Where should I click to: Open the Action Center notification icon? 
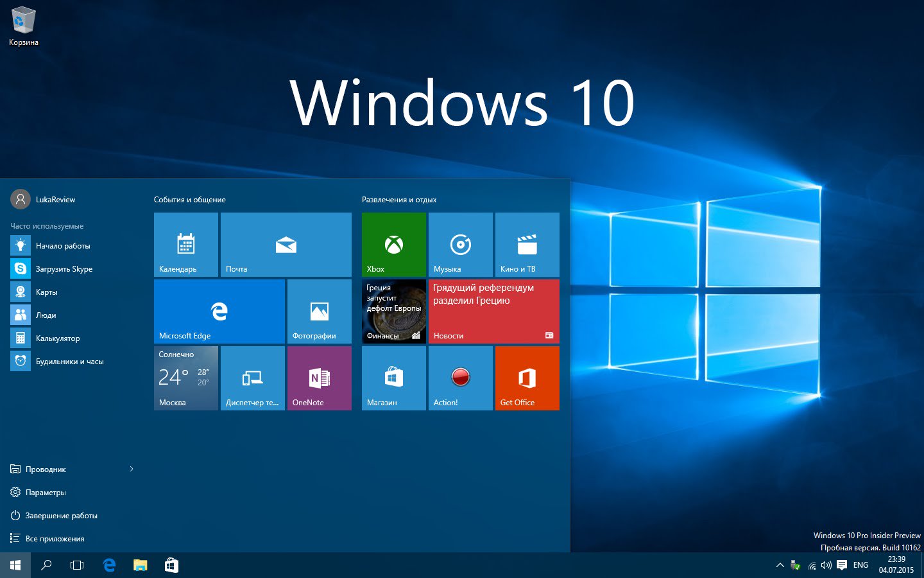(842, 565)
